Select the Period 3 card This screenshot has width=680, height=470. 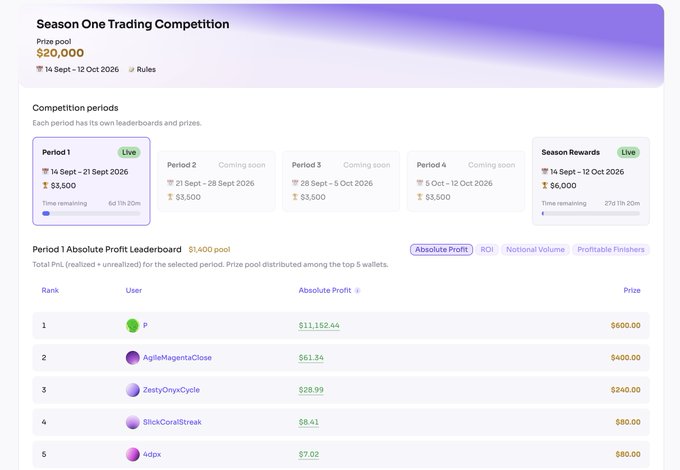pos(341,181)
